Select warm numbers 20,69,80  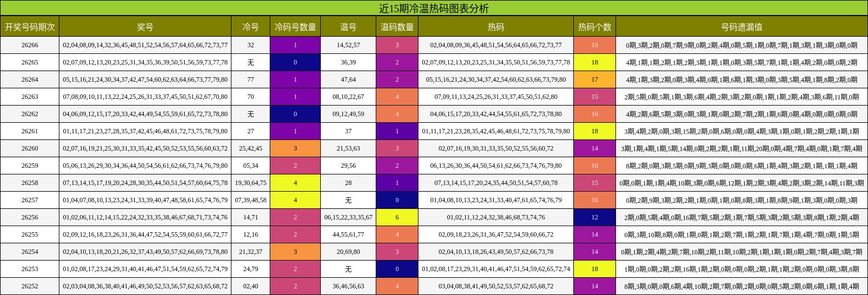349,252
